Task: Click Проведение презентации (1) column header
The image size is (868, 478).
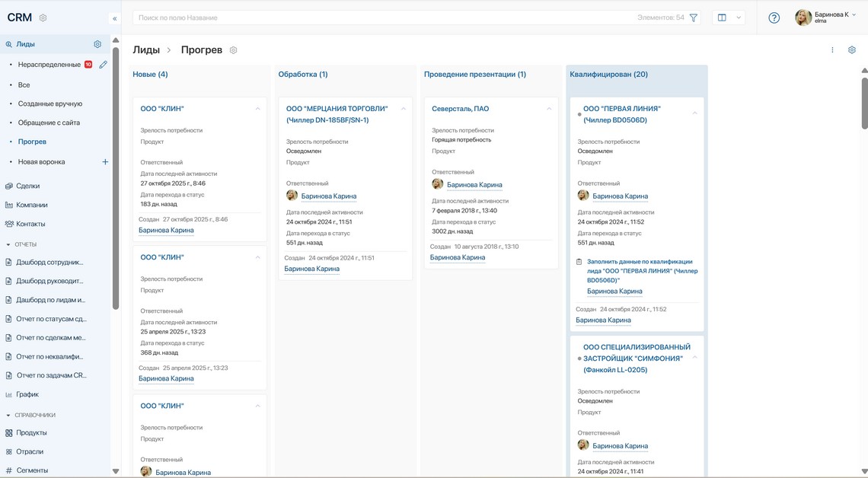Action: click(x=475, y=74)
